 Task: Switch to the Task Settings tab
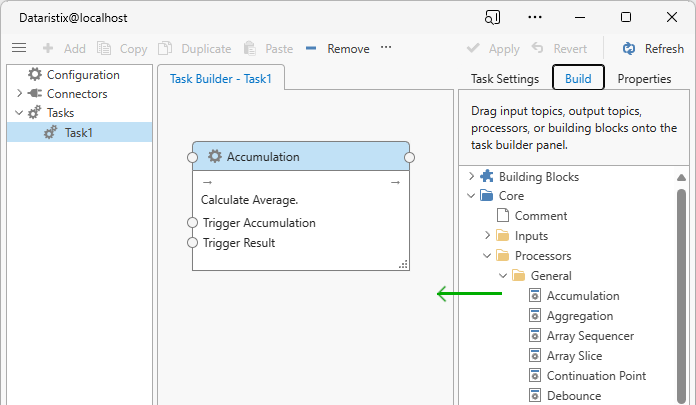504,79
